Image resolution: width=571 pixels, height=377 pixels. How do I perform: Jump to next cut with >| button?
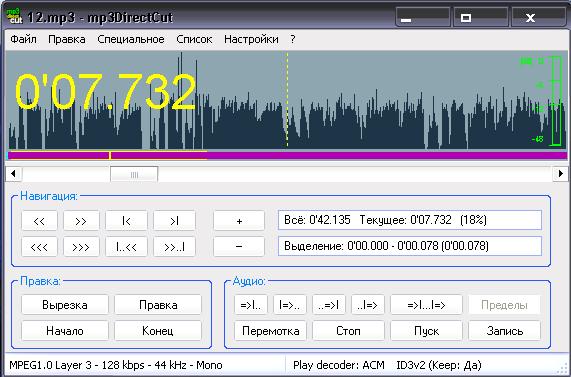pyautogui.click(x=174, y=221)
